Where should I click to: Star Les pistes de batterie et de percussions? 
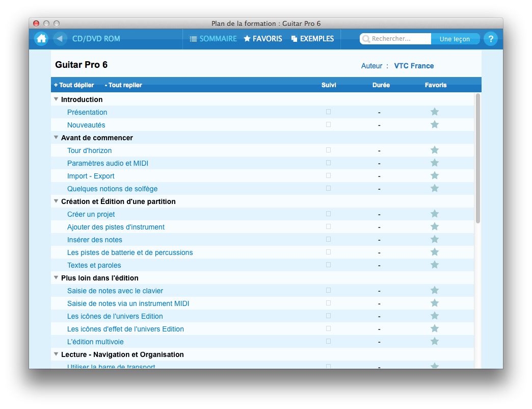pos(435,252)
